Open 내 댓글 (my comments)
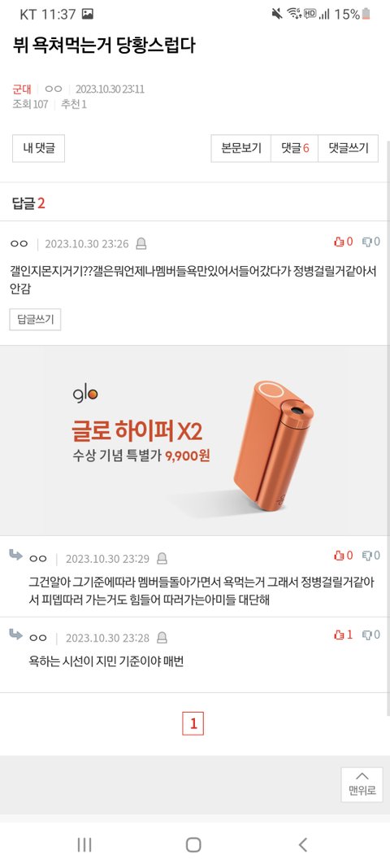This screenshot has height=868, width=390. click(38, 148)
